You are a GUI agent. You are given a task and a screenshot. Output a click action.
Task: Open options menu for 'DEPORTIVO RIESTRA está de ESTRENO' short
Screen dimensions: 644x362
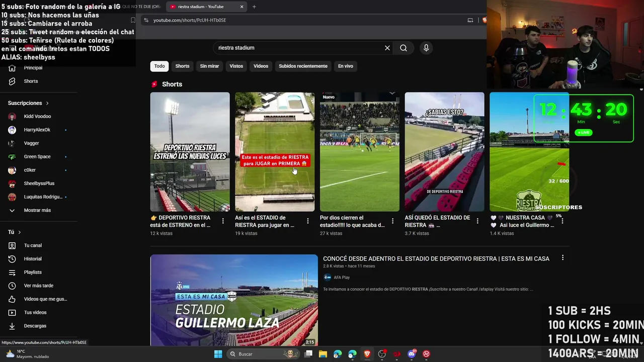pyautogui.click(x=223, y=221)
